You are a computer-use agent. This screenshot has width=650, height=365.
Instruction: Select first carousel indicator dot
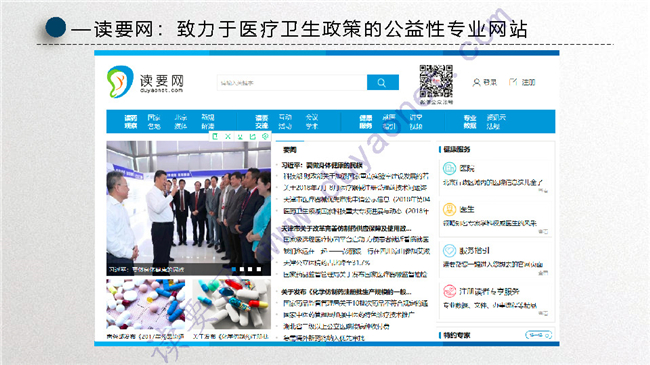pyautogui.click(x=234, y=270)
